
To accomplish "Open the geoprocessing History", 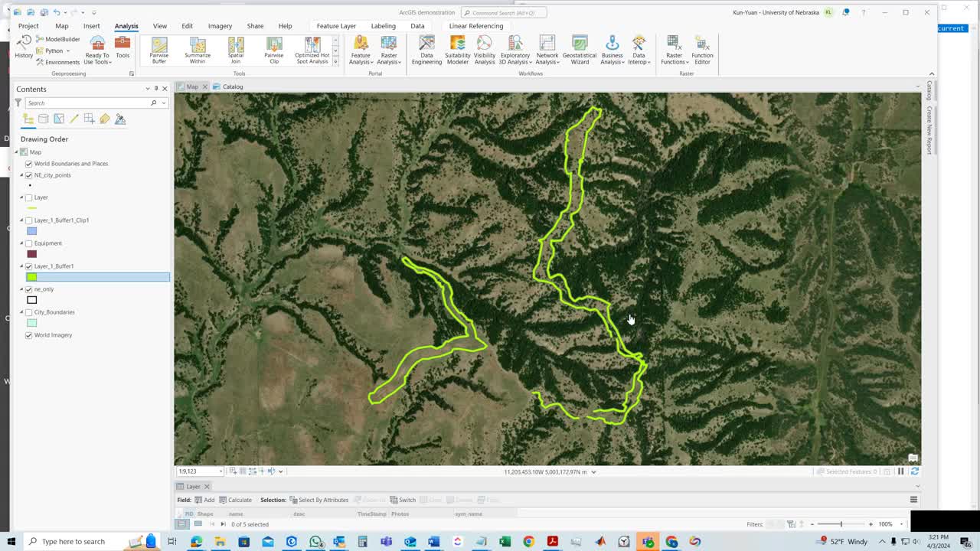I will pos(24,47).
